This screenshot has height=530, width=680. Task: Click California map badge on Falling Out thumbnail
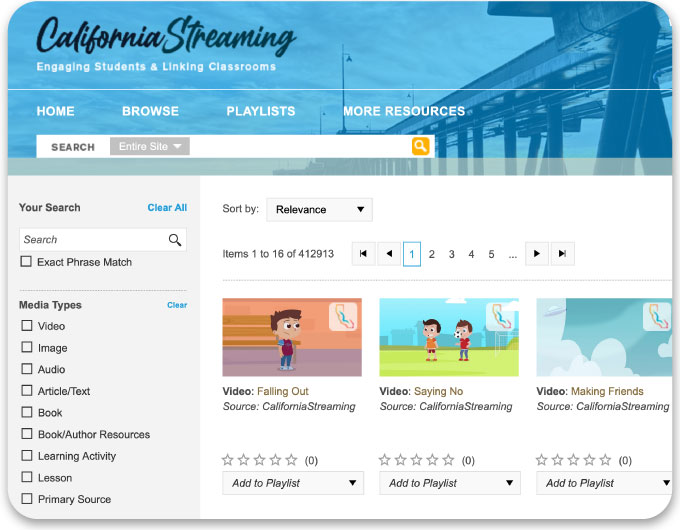343,317
